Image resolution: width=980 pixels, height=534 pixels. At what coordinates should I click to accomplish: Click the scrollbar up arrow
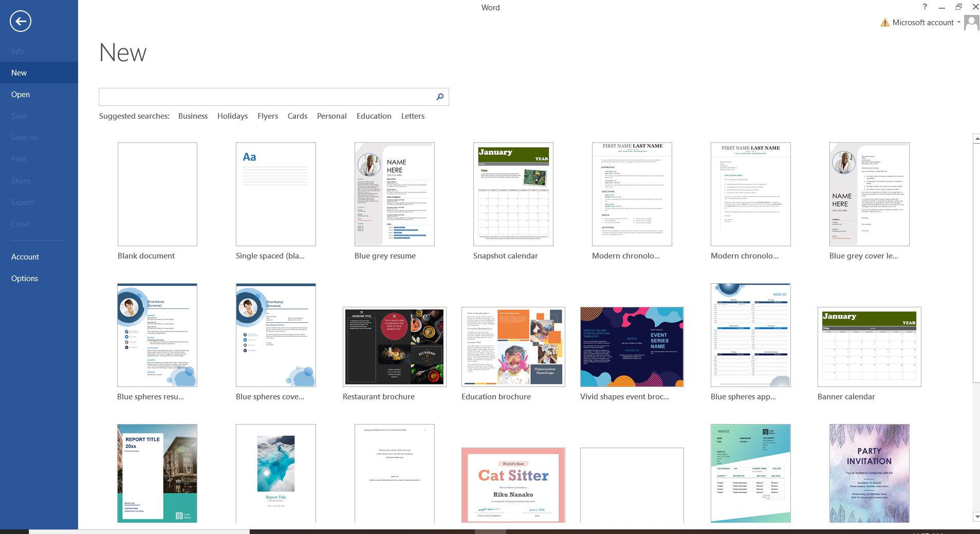click(976, 138)
